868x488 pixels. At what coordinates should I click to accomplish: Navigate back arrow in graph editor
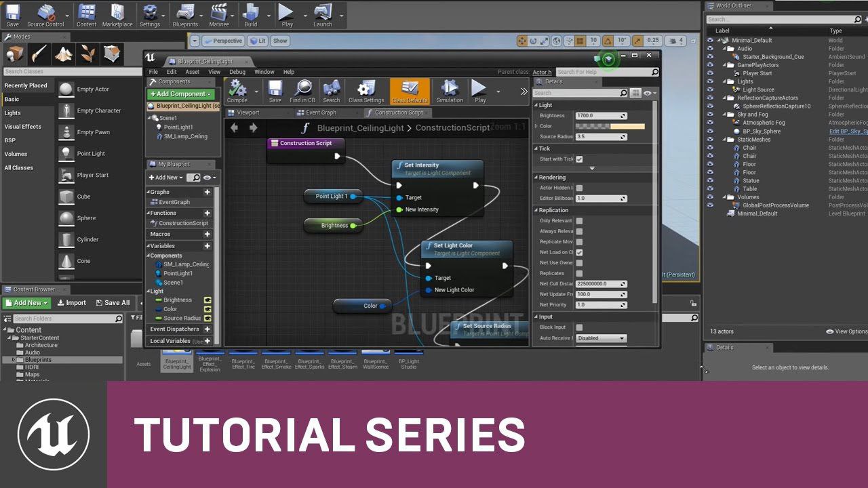(235, 127)
